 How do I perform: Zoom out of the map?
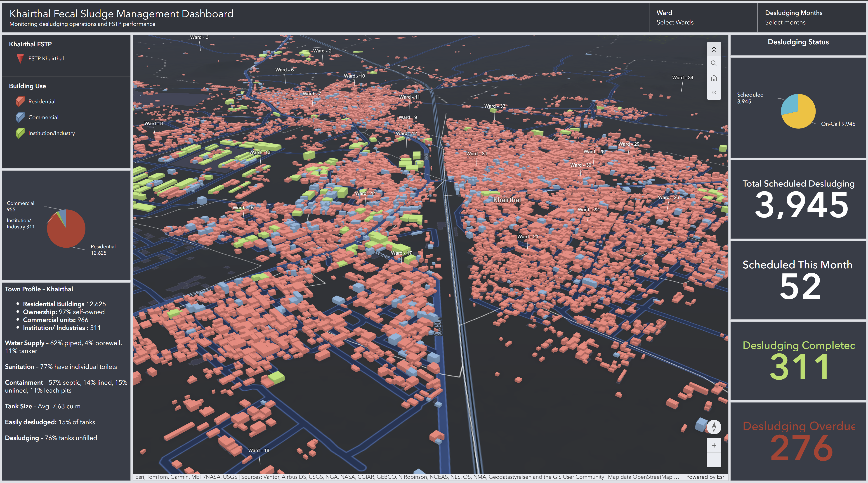[x=714, y=460]
